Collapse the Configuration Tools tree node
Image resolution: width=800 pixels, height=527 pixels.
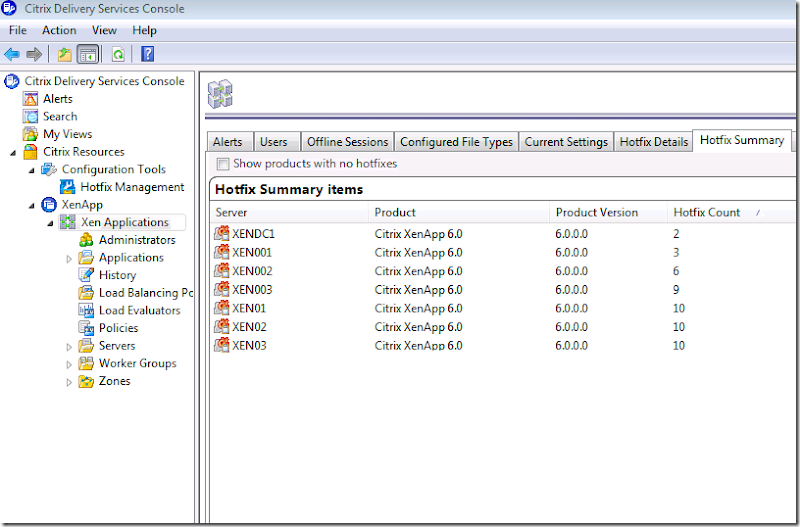click(x=32, y=170)
